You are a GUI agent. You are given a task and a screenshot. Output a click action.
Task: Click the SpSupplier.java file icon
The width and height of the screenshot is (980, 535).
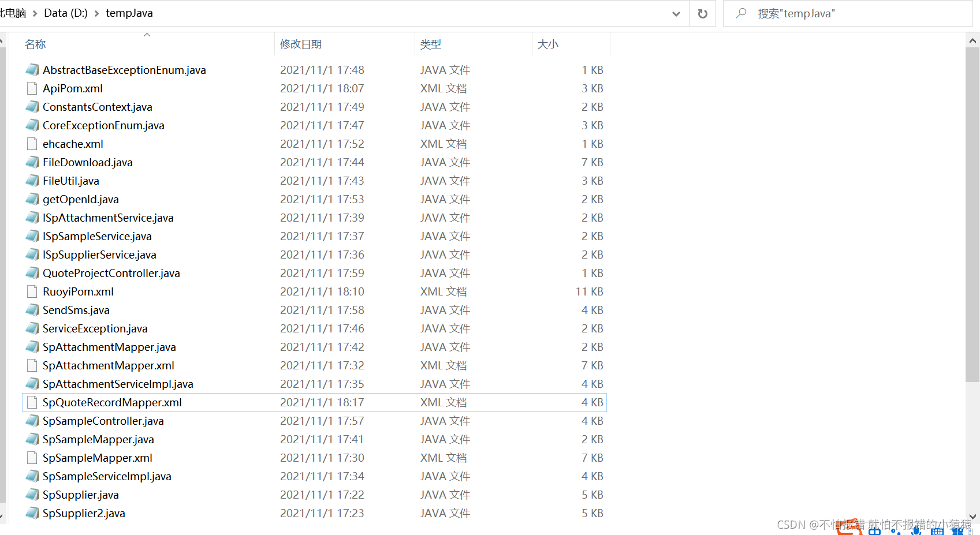[x=32, y=495]
